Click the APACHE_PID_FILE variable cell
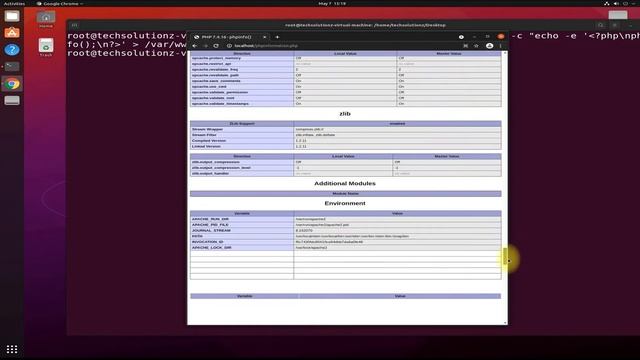The image size is (640, 360). pyautogui.click(x=242, y=225)
